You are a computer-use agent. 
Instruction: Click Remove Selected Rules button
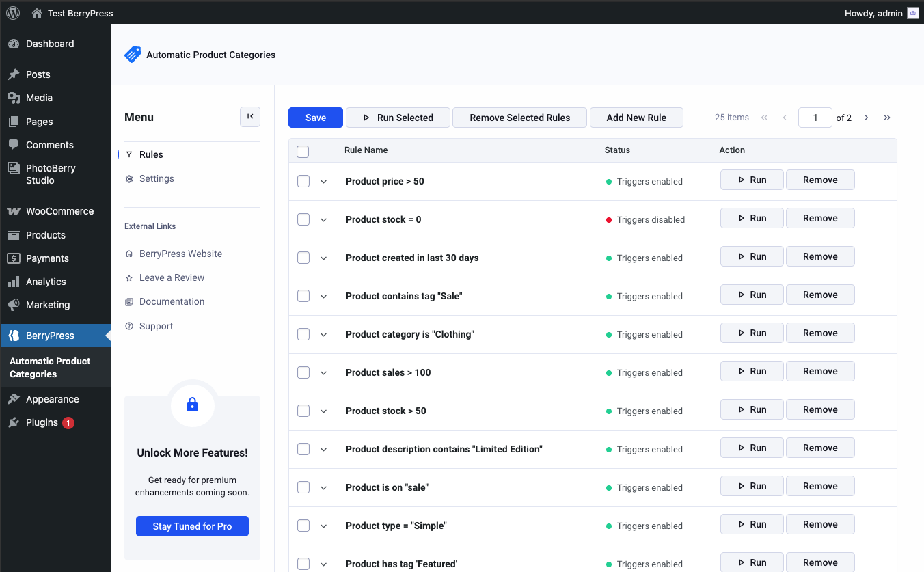tap(520, 118)
